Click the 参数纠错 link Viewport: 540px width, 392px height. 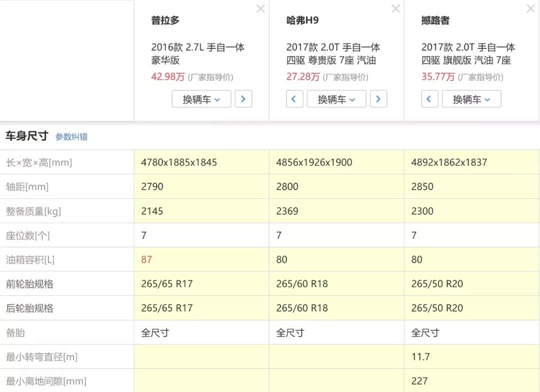[71, 137]
